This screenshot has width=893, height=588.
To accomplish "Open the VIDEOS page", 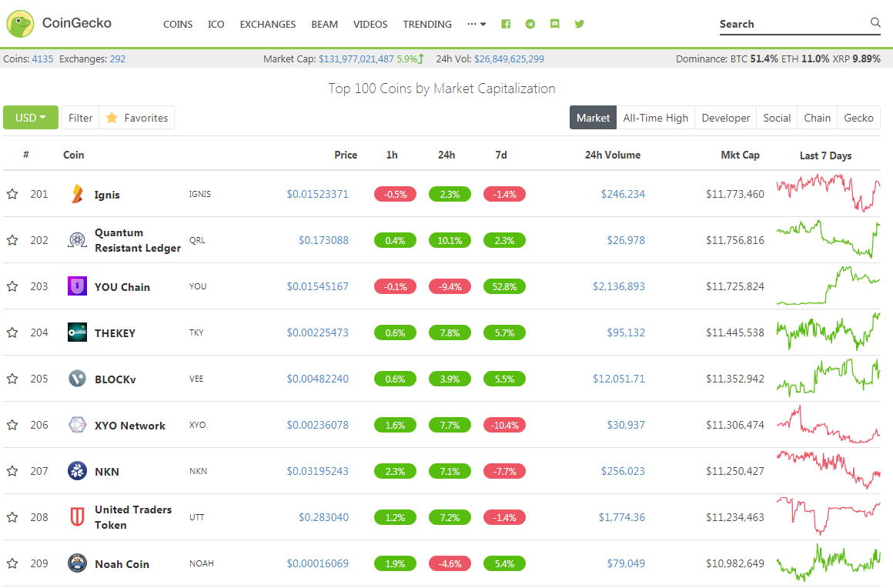I will click(x=370, y=24).
